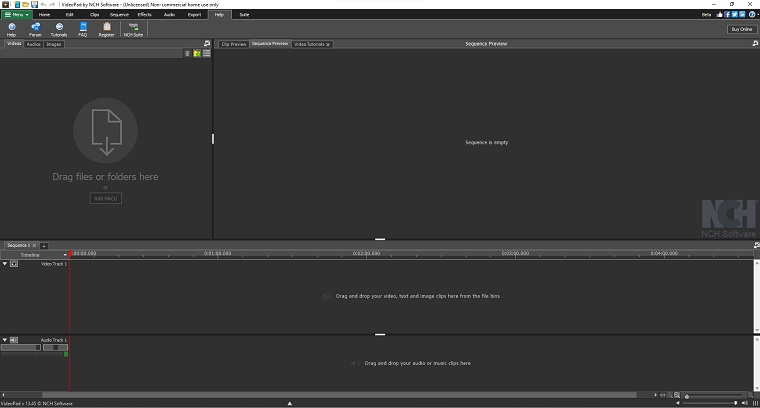Screen dimensions: 760x408
Task: Click the blue help icon at top right
Action: [751, 15]
